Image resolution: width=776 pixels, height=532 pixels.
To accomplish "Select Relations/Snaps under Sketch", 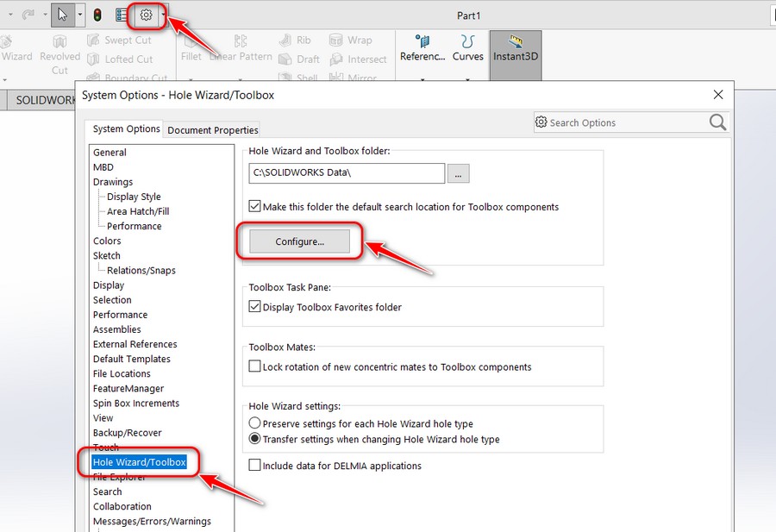I will click(x=141, y=271).
